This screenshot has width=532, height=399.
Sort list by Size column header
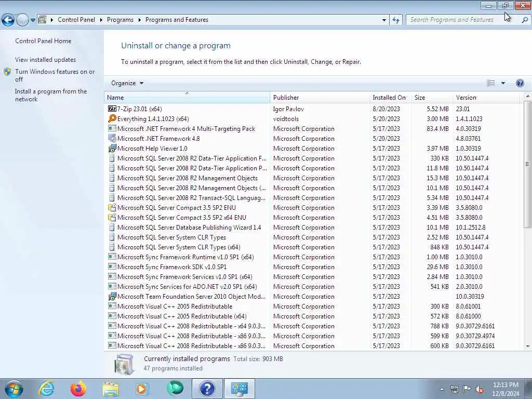432,97
